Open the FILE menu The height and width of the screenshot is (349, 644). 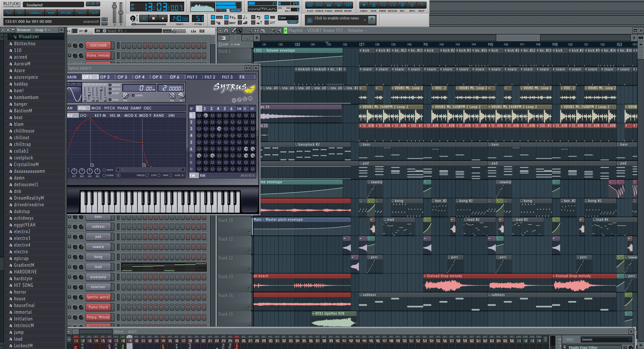click(x=9, y=13)
